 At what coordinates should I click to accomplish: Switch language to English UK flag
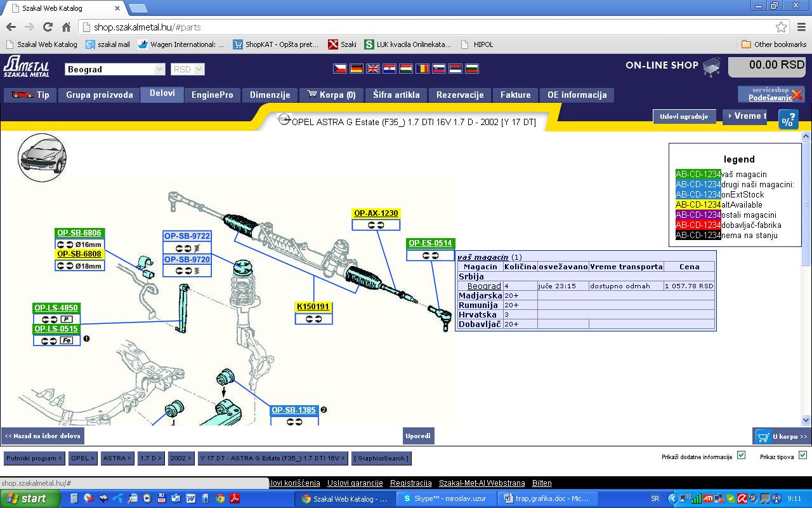(373, 68)
